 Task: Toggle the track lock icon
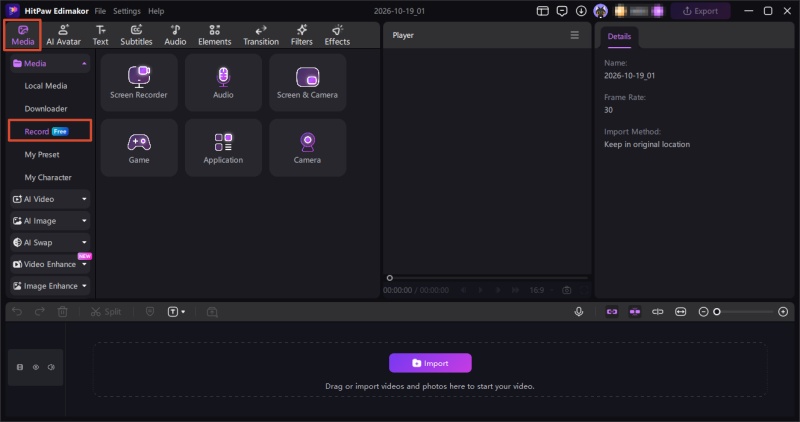(x=20, y=367)
